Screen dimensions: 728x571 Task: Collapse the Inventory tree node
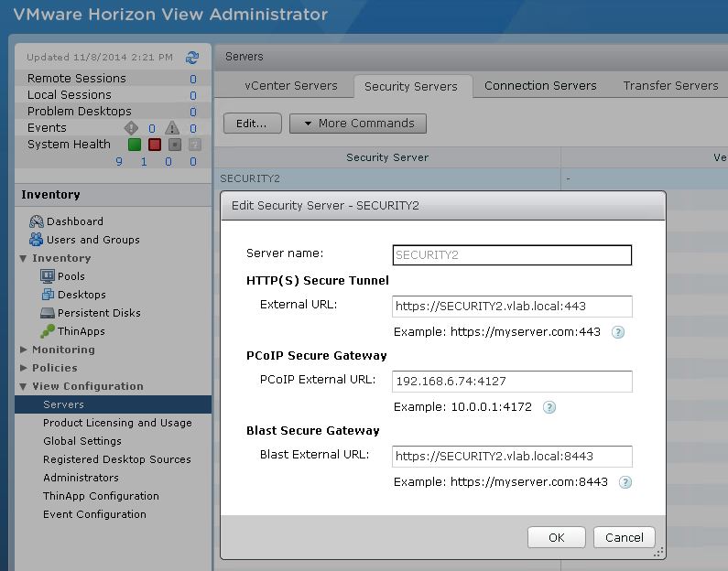pyautogui.click(x=23, y=258)
